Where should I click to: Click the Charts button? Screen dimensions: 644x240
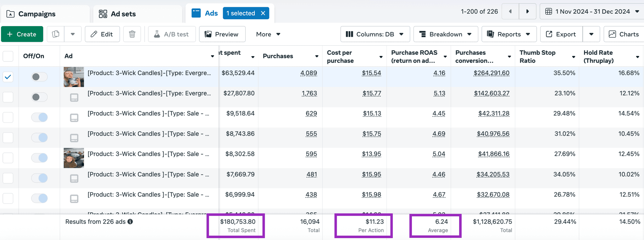pyautogui.click(x=624, y=34)
